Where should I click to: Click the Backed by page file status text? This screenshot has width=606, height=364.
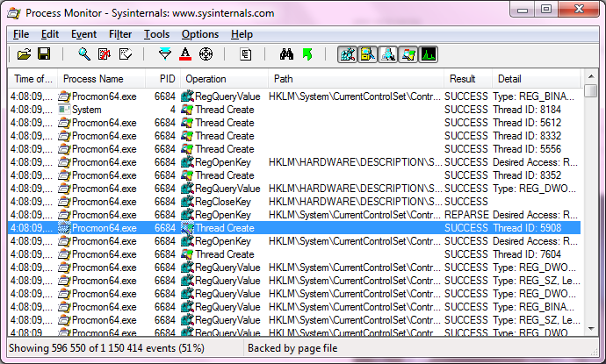[292, 348]
